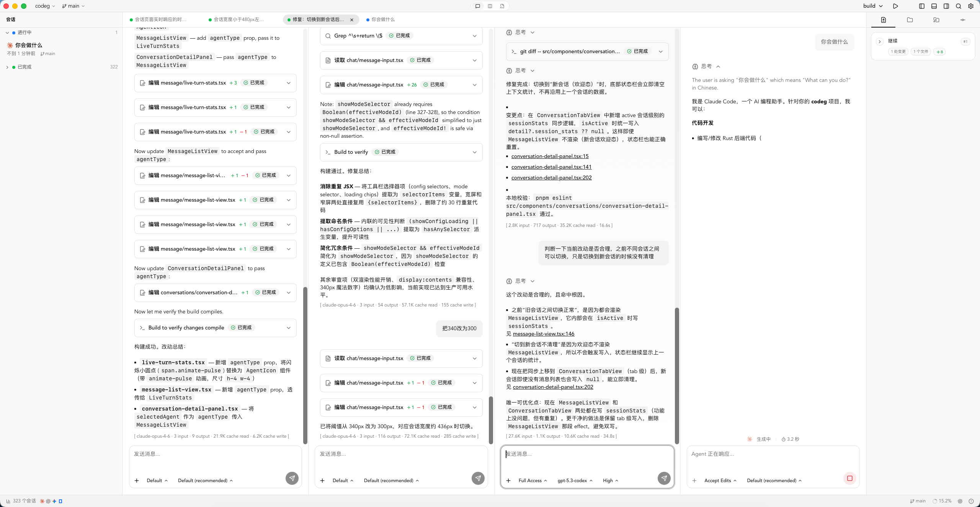Screen dimensions: 980x507
Task: Switch to code view in the top segmented control
Action: pyautogui.click(x=502, y=6)
